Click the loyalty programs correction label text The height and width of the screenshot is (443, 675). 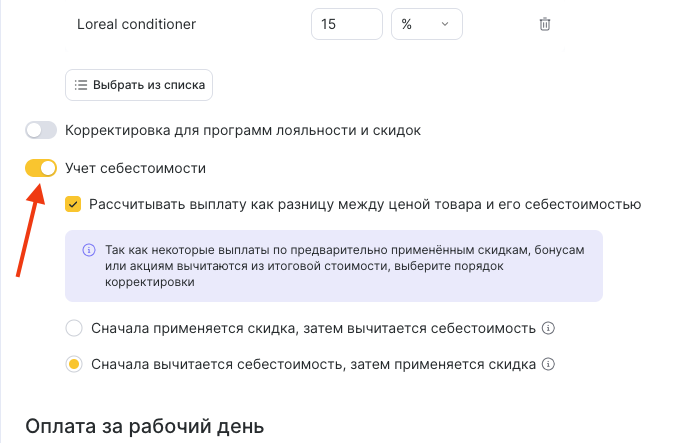243,130
